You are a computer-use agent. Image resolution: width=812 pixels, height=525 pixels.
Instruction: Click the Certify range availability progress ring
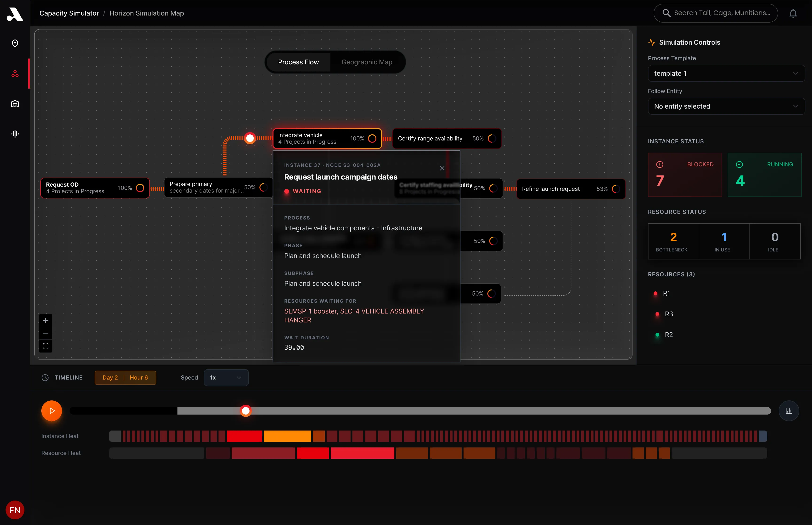pyautogui.click(x=492, y=138)
